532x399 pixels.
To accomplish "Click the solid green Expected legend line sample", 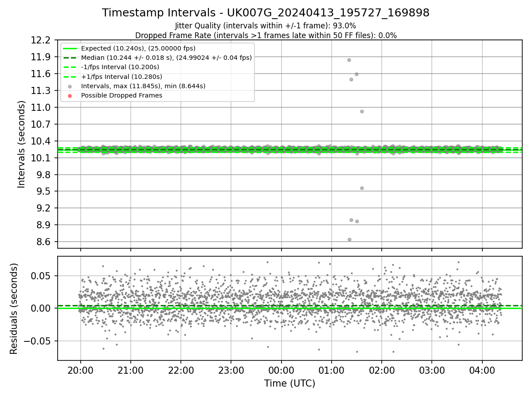I will pos(70,48).
